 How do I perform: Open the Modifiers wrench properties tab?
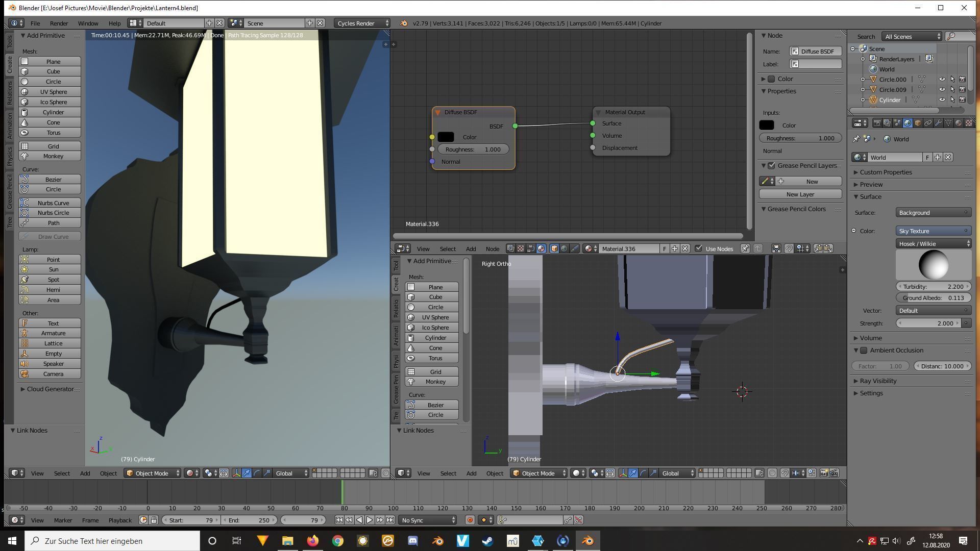938,123
